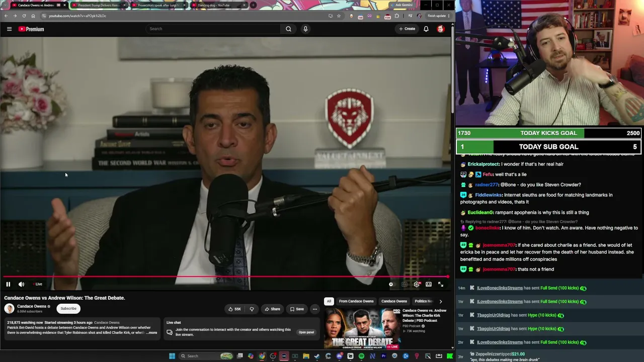Image resolution: width=644 pixels, height=362 pixels.
Task: Click the browser address bar URL
Action: pos(77,16)
